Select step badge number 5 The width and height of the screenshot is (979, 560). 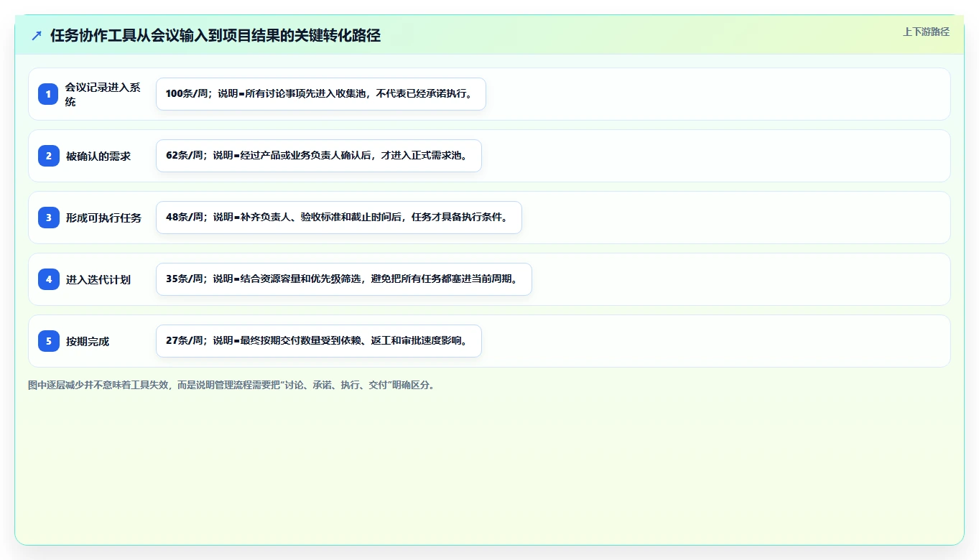tap(48, 341)
